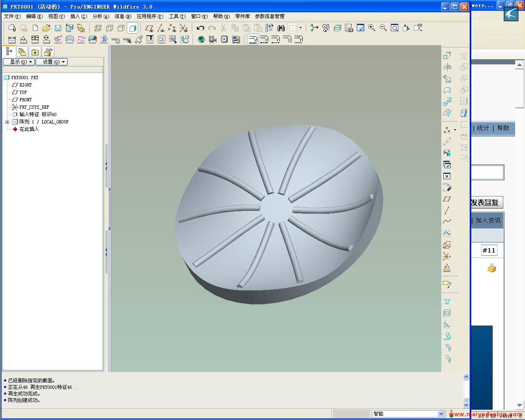
Task: Open a file with the folder icon
Action: point(46,28)
